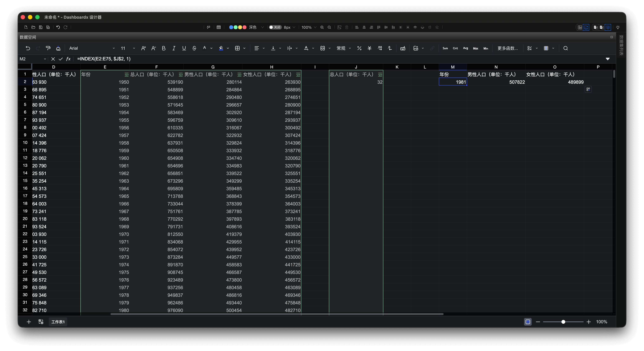Screen dimensions: 644x351
Task: Click the strikethrough formatting icon
Action: [x=194, y=48]
